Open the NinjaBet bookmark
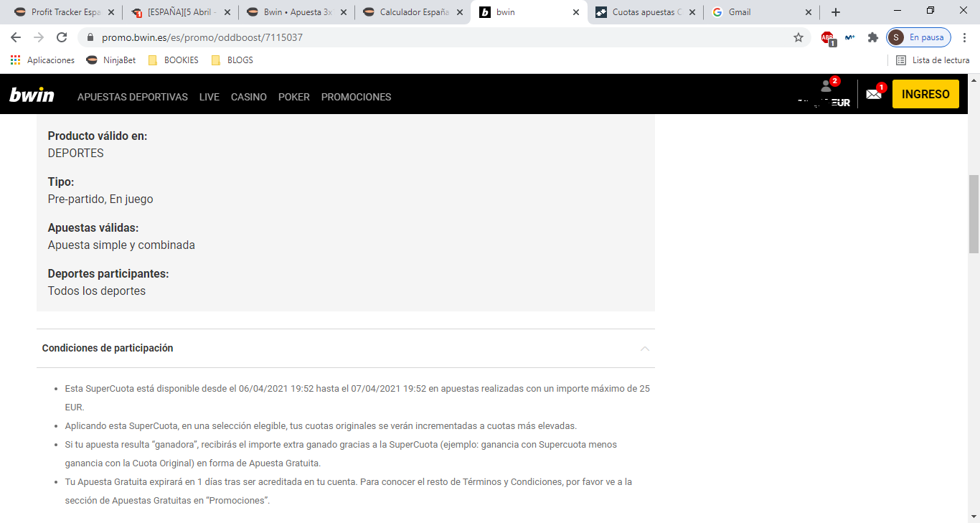This screenshot has height=523, width=980. pos(111,60)
